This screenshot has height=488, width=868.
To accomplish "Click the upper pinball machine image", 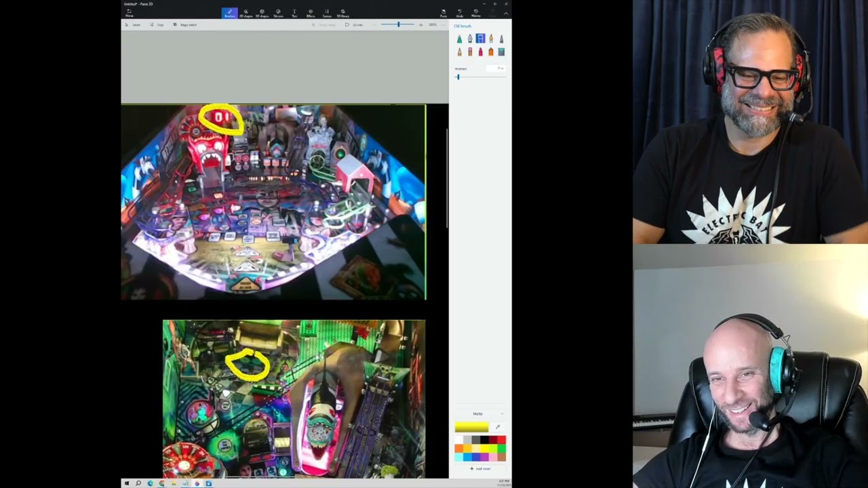I will pos(273,202).
